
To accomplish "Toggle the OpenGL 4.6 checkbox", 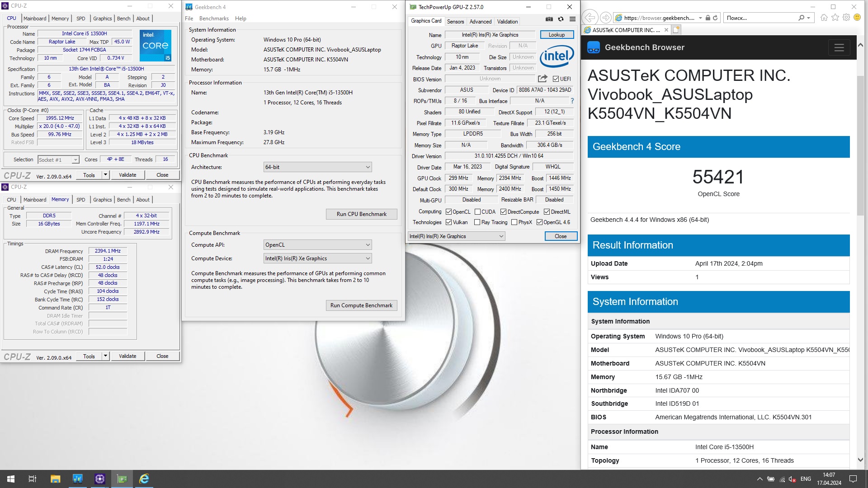I will coord(539,222).
